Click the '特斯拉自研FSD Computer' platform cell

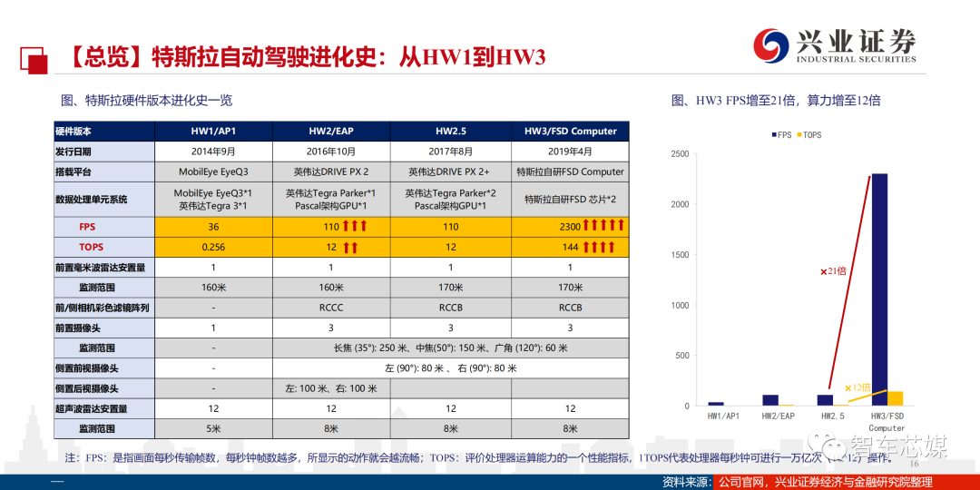[570, 171]
